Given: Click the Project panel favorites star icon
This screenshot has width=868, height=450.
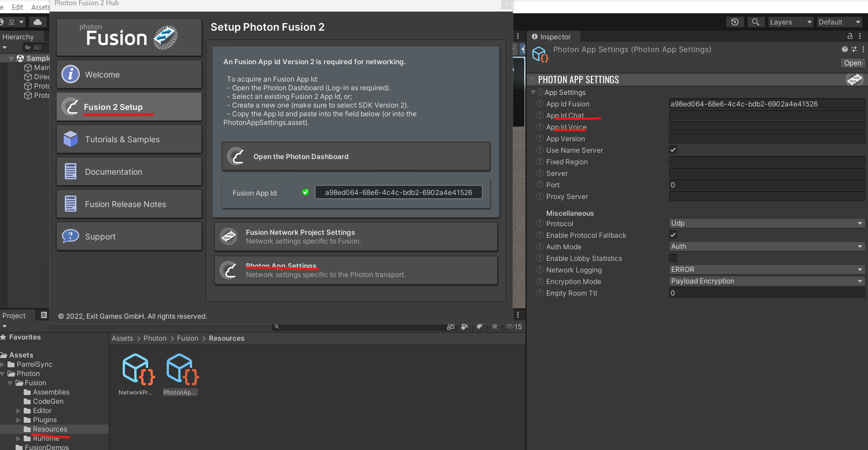Looking at the screenshot, I should [495, 327].
